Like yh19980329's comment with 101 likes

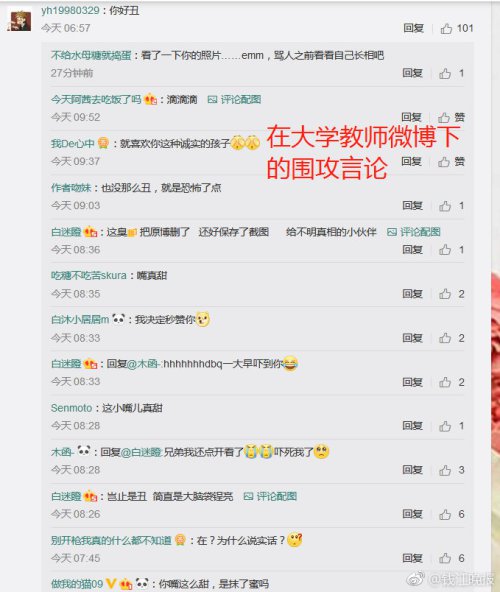(446, 28)
